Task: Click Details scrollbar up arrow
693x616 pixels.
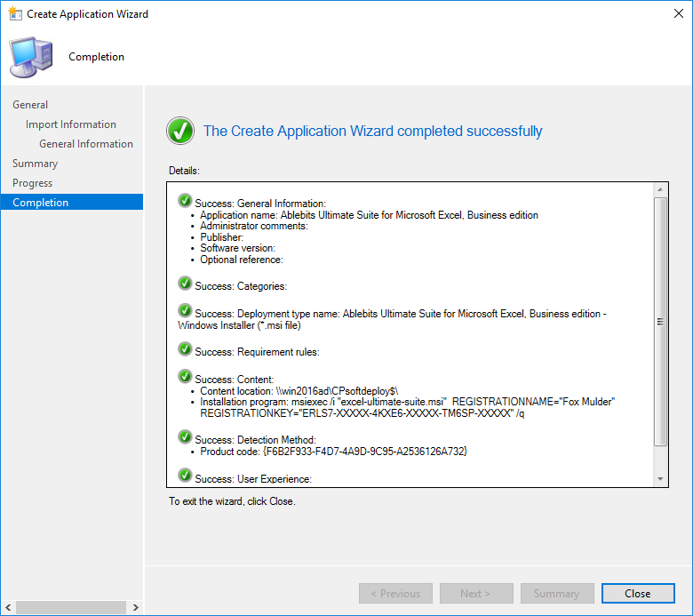Action: click(660, 189)
